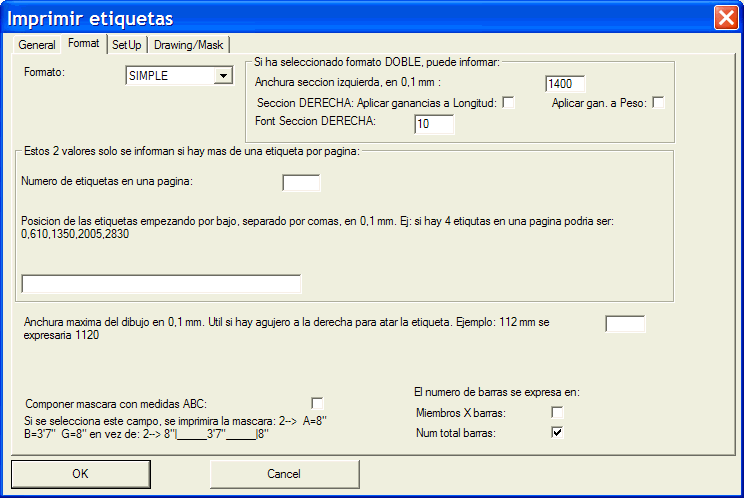This screenshot has height=498, width=744.
Task: Enable Aplicar ganancias a Longitud checkbox
Action: pyautogui.click(x=509, y=103)
